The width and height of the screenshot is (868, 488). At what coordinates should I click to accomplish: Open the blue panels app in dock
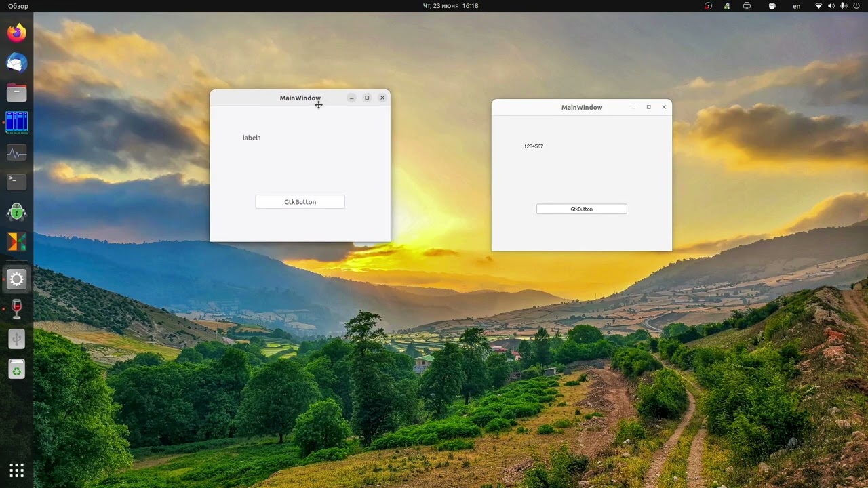16,122
